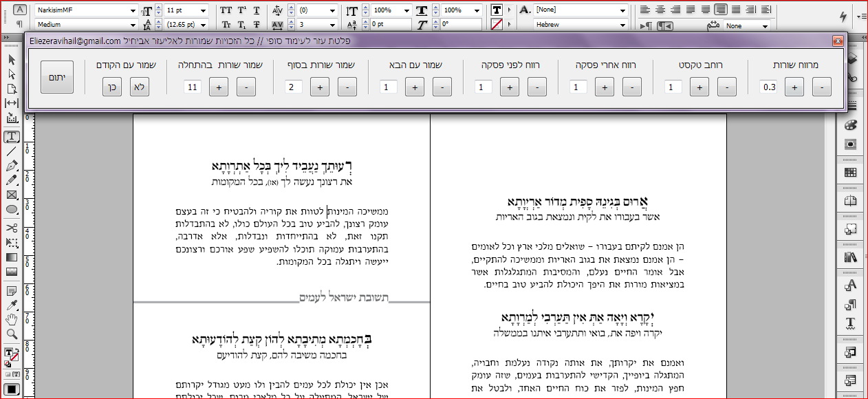
Task: Click Apply Color black square in toolbox
Action: [x=12, y=389]
